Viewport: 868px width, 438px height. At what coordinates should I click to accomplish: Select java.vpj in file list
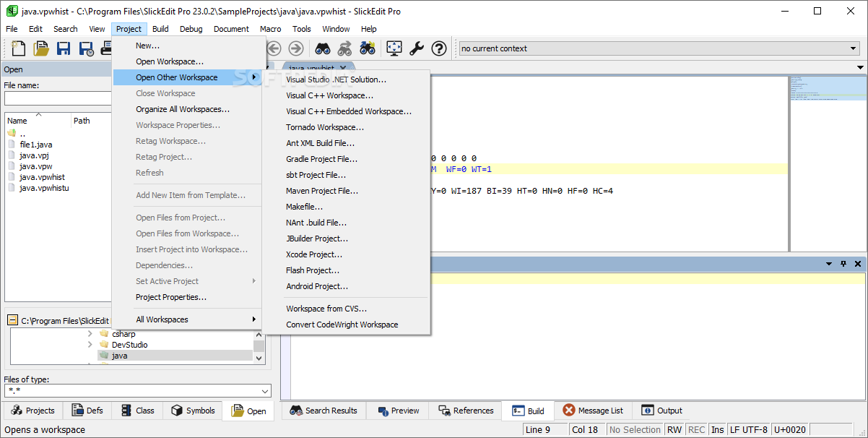pyautogui.click(x=35, y=155)
